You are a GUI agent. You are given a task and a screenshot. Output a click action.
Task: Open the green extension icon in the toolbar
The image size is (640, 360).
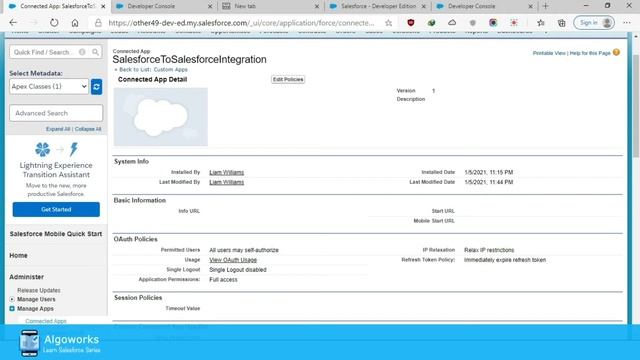pos(431,22)
